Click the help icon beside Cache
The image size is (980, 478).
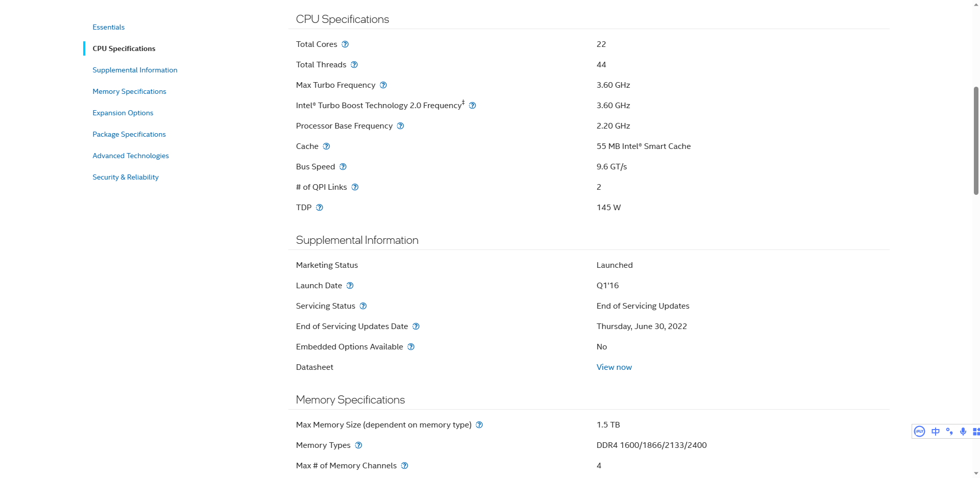pos(327,146)
